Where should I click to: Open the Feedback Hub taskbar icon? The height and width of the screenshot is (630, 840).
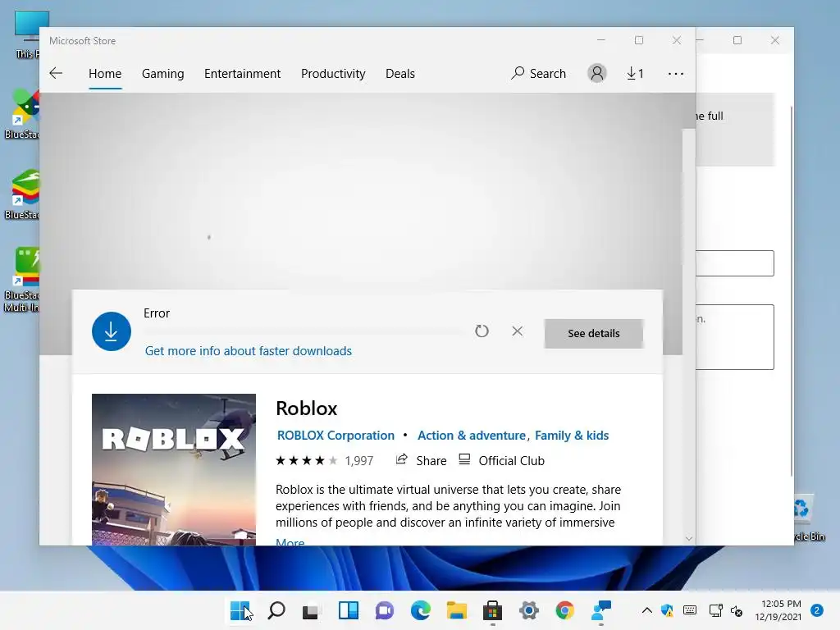[x=601, y=610]
